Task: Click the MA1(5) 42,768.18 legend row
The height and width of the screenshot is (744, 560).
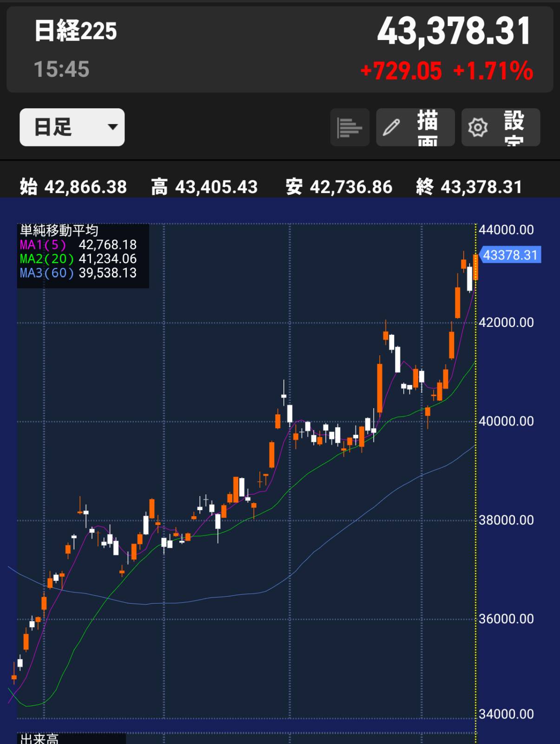Action: coord(78,245)
